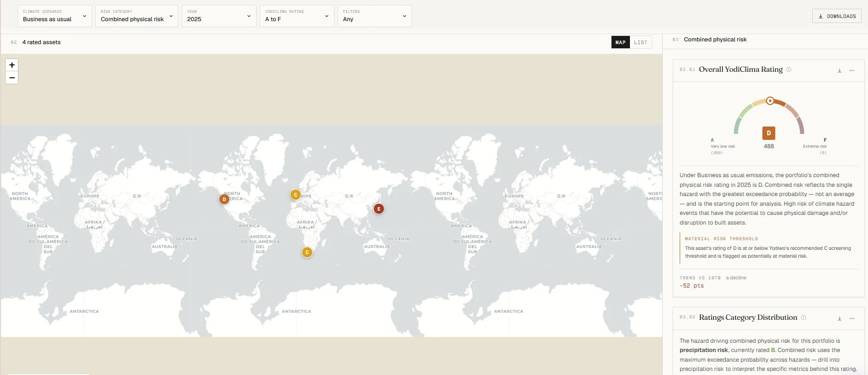
Task: Click the 488 score value
Action: pyautogui.click(x=769, y=146)
